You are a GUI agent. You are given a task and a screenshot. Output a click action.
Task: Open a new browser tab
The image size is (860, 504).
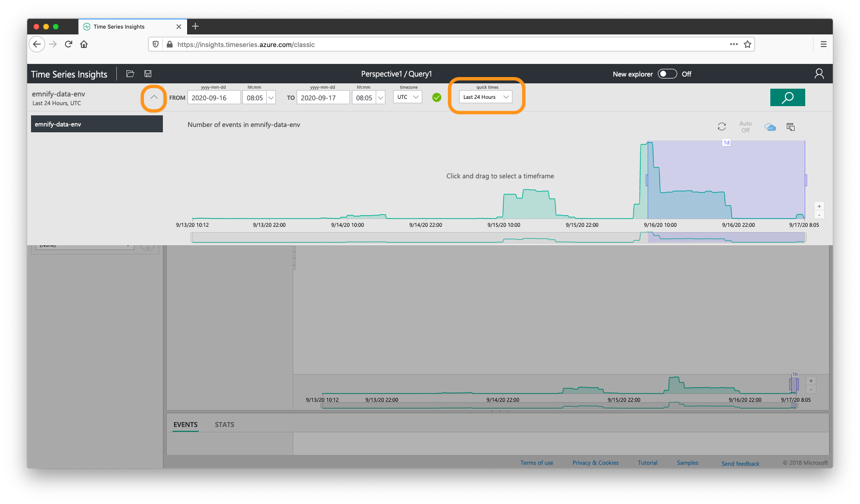tap(195, 26)
